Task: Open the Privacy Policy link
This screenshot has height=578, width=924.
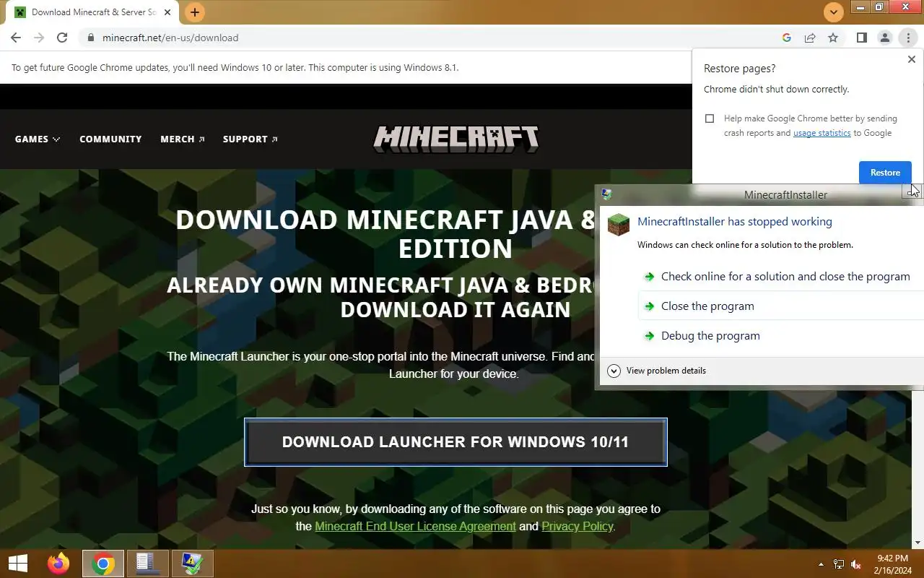Action: pyautogui.click(x=577, y=526)
